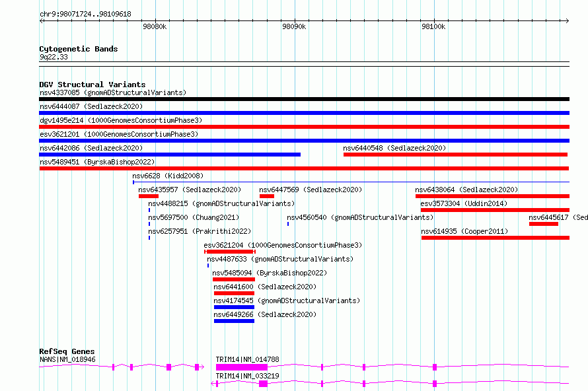The height and width of the screenshot is (391, 588).
Task: Click the red nsv6441600 variant bar
Action: point(234,293)
